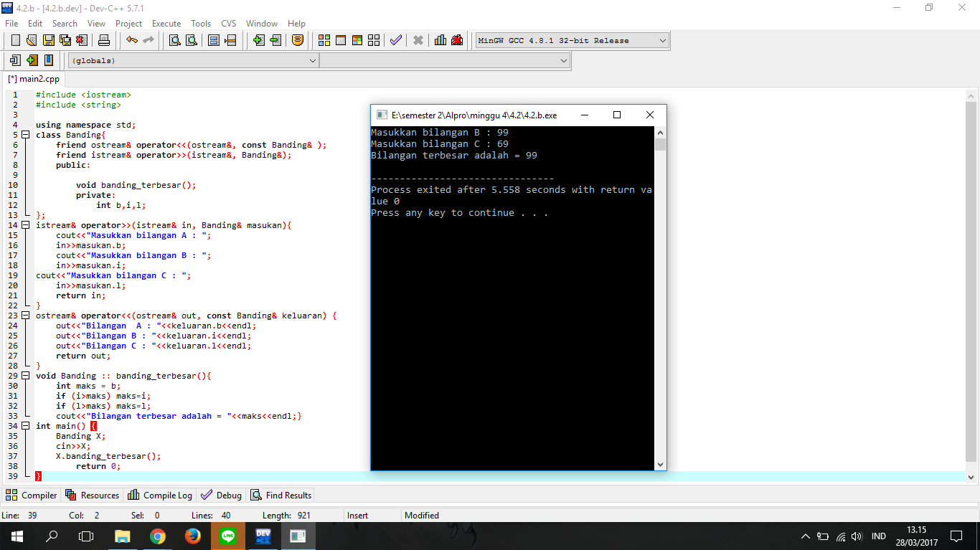Click the editor's vertical scrollbar down arrow
The height and width of the screenshot is (550, 980).
[x=972, y=477]
